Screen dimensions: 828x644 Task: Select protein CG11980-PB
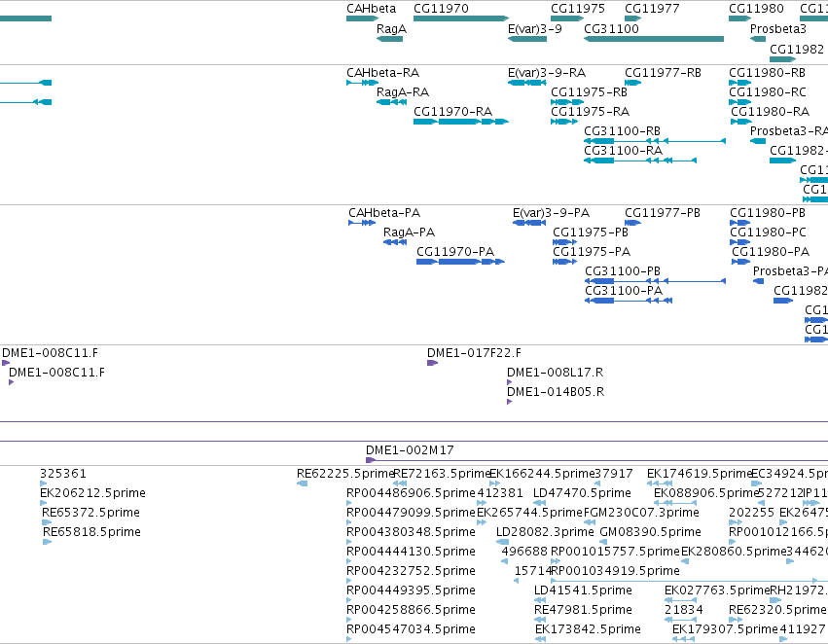click(739, 223)
